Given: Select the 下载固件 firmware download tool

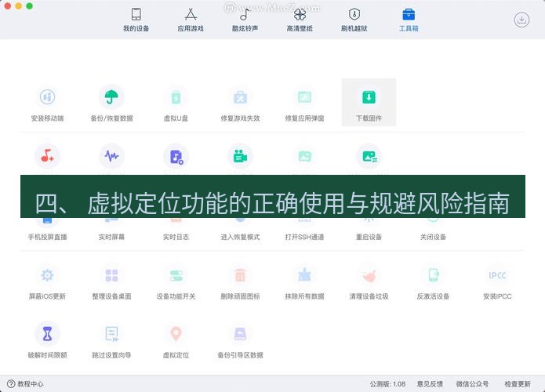Looking at the screenshot, I should (369, 102).
